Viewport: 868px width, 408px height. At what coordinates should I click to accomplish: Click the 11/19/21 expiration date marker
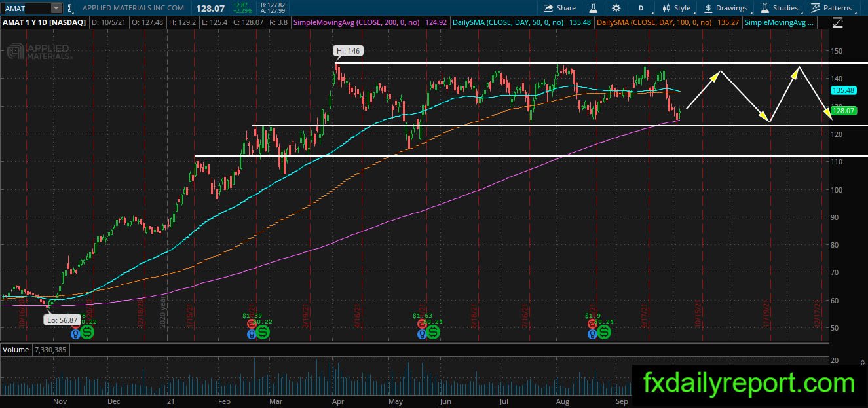766,314
